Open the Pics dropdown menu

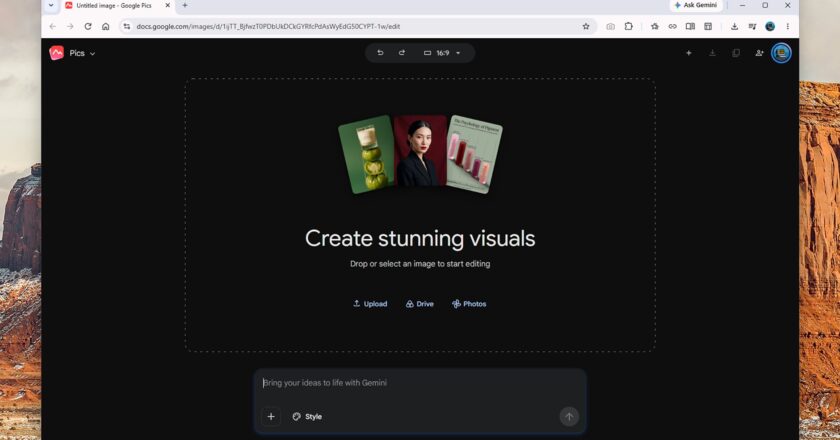coord(82,54)
